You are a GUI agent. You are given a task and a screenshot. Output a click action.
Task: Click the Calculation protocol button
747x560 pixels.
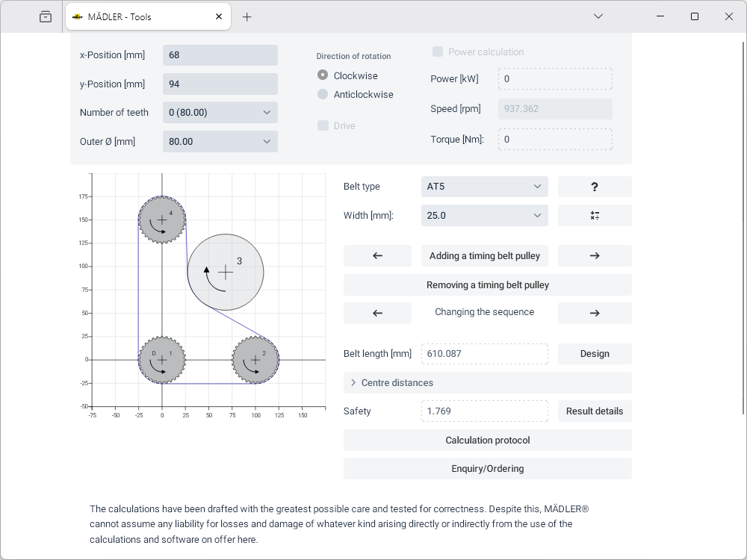[487, 440]
